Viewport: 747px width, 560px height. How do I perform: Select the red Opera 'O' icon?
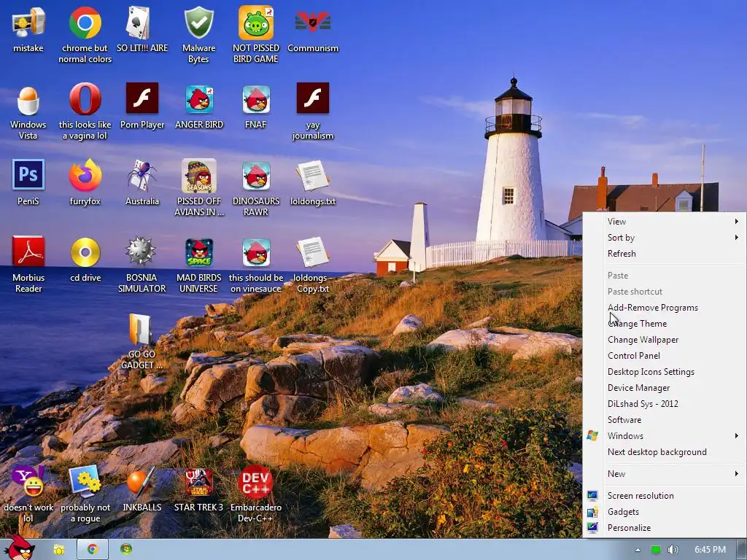[x=85, y=99]
